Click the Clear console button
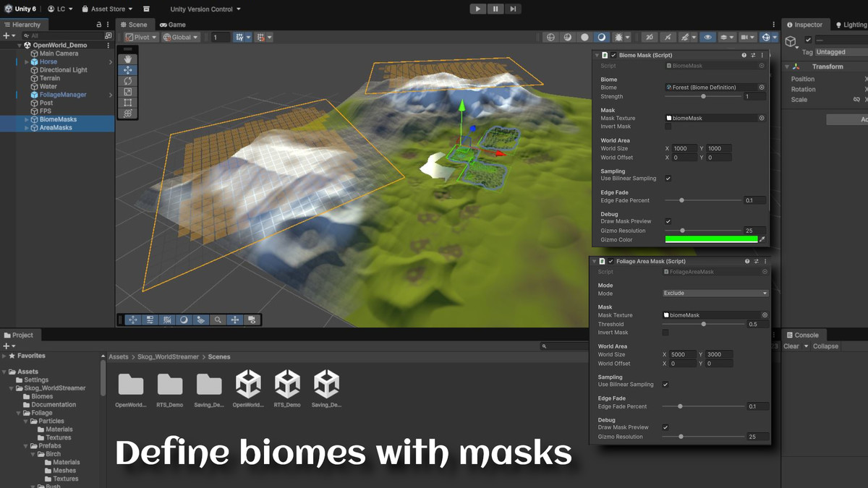 point(791,346)
